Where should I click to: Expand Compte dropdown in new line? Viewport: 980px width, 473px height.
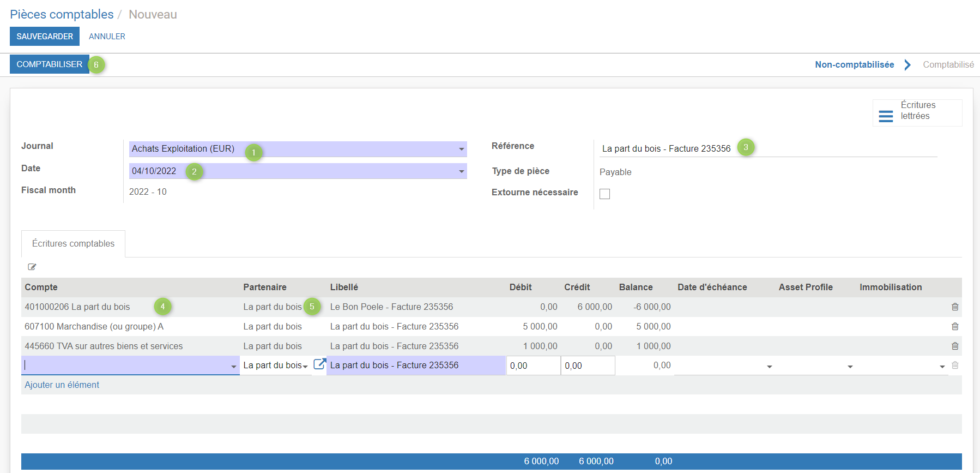tap(234, 367)
